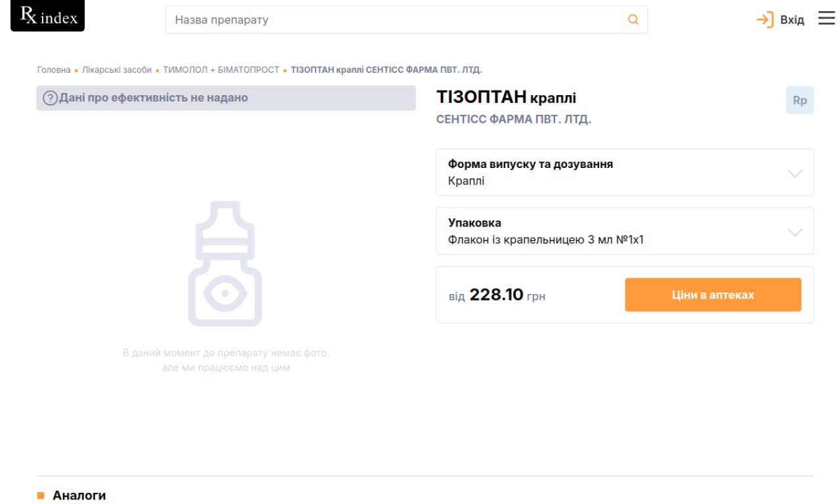
Task: Click the Rp prescription badge
Action: coord(800,100)
